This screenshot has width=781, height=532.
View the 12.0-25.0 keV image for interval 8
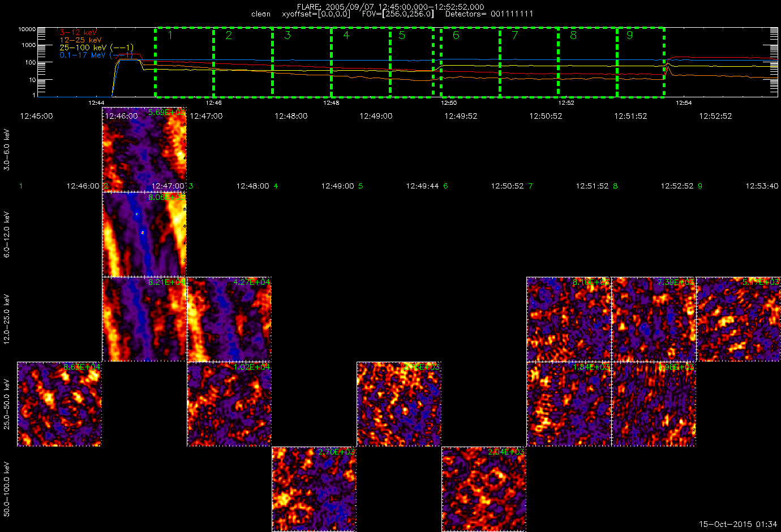tap(654, 319)
